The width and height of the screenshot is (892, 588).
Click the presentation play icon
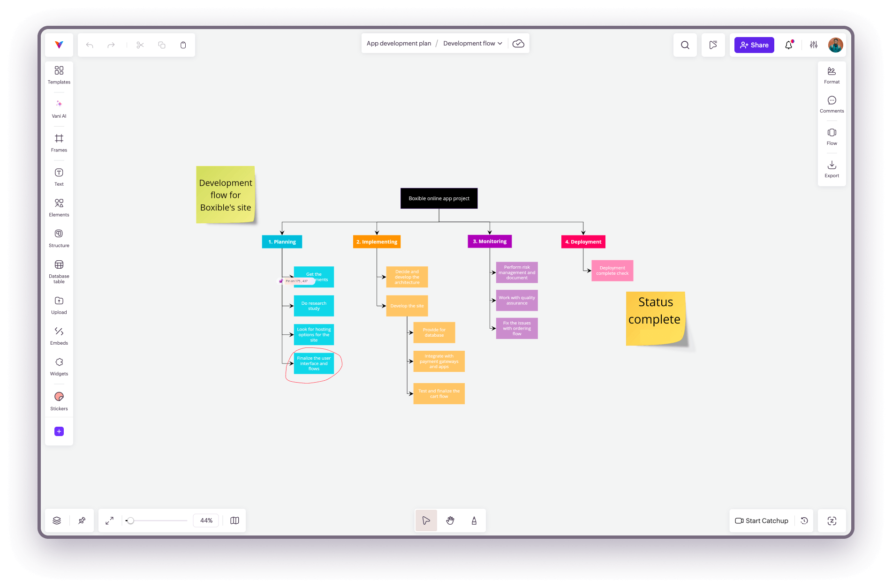point(713,45)
